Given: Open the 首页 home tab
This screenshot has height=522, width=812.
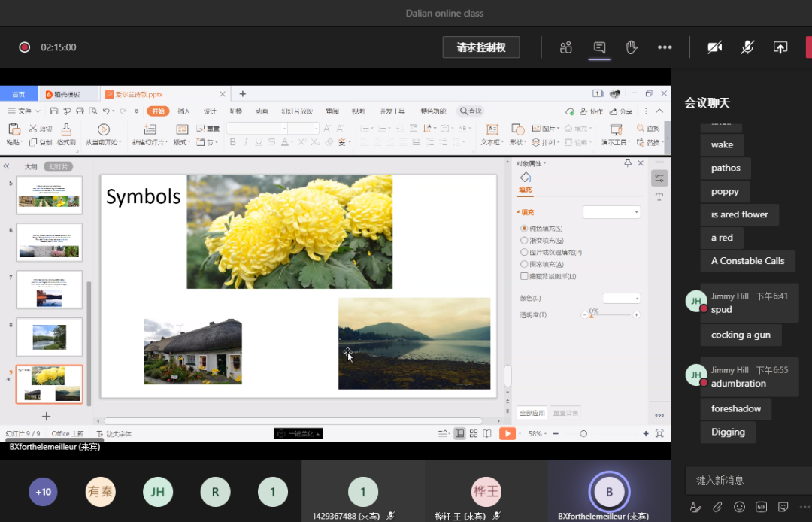Looking at the screenshot, I should pos(18,94).
